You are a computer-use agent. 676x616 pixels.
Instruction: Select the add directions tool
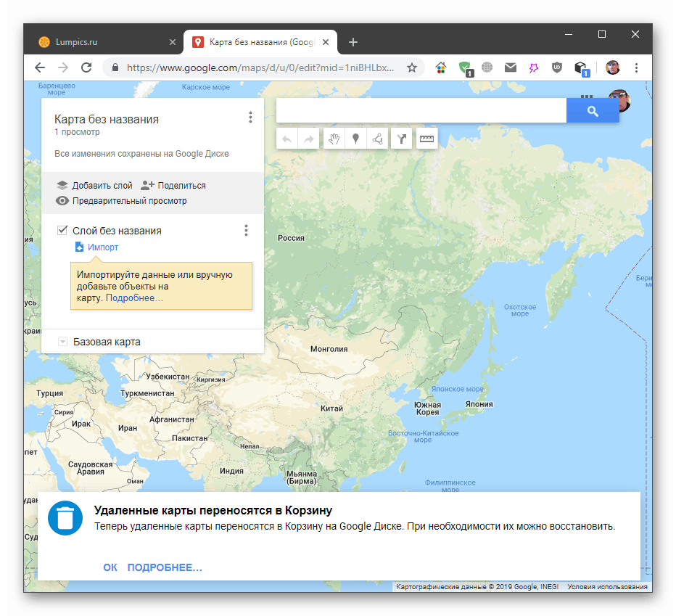coord(401,138)
